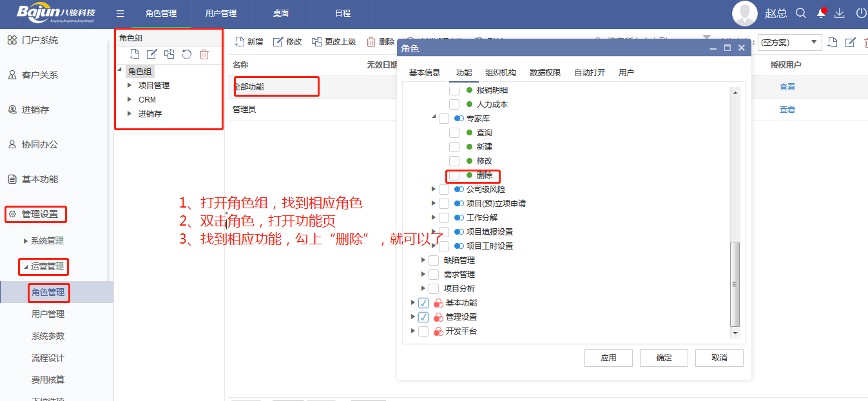The image size is (868, 401).
Task: Expand the 项目管理 role group node
Action: pyautogui.click(x=130, y=85)
